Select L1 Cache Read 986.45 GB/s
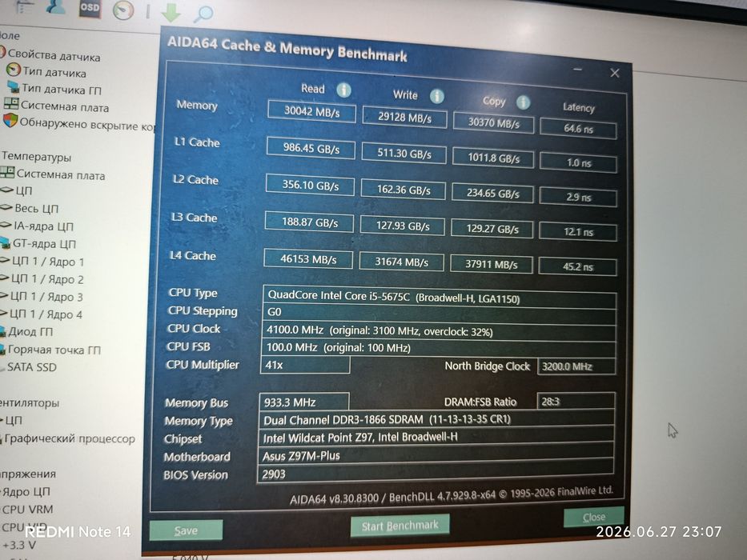Image resolution: width=747 pixels, height=560 pixels. [x=311, y=148]
